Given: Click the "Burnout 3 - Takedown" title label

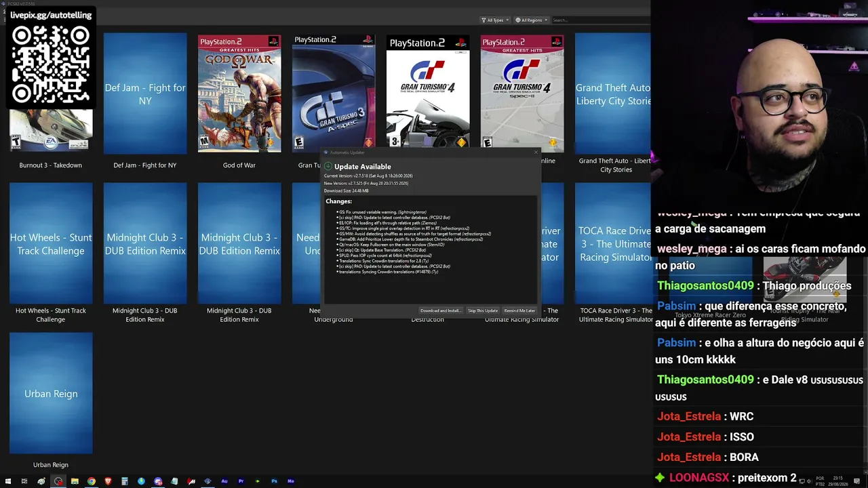Looking at the screenshot, I should click(51, 165).
